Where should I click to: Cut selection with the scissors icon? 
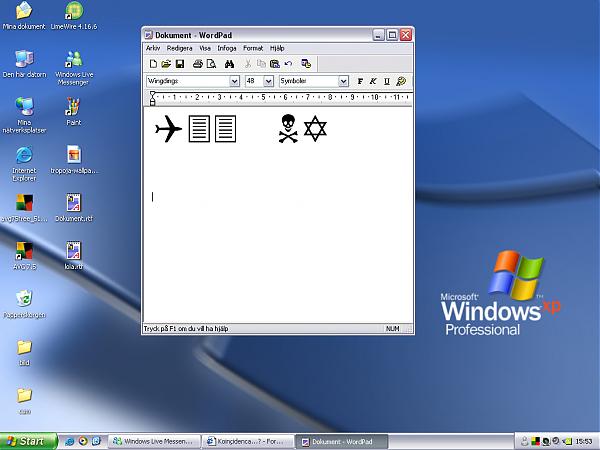coord(248,64)
